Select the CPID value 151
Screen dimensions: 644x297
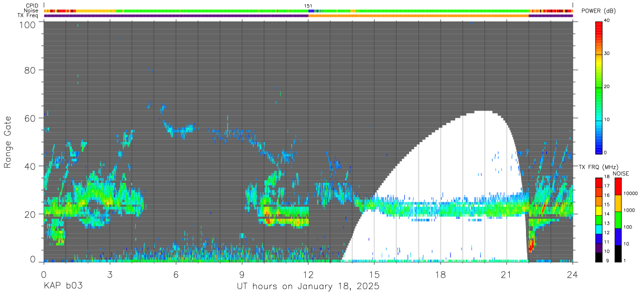tap(308, 6)
